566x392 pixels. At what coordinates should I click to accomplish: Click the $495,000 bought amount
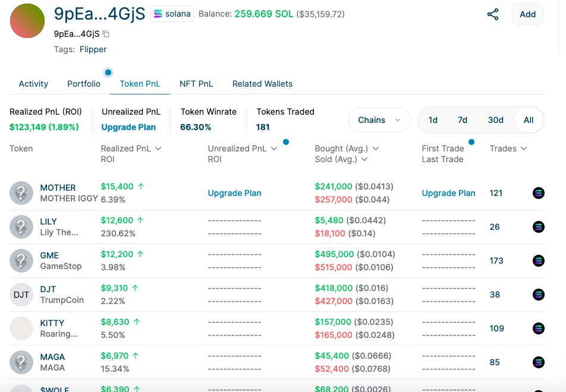pos(334,254)
